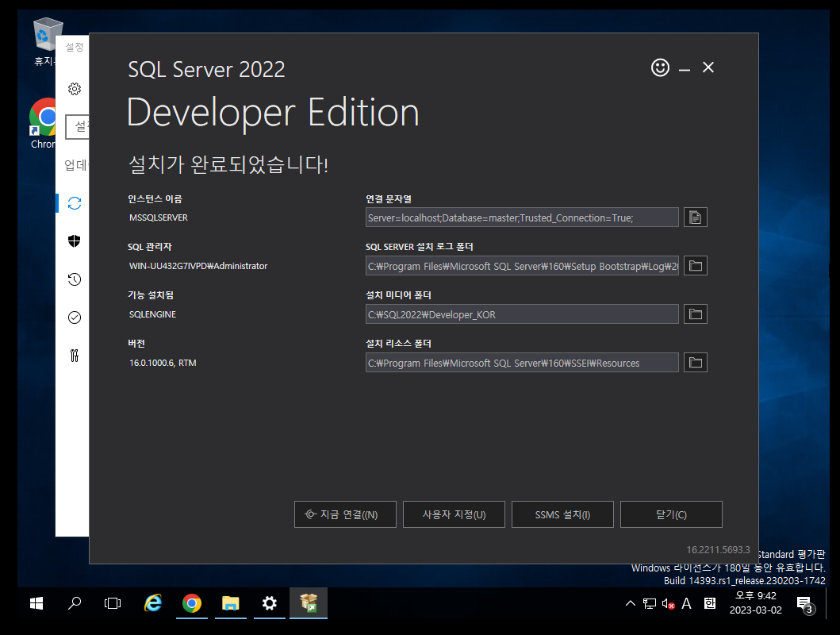Click the 설치가 완료되었습니다! heading
Viewport: 840px width, 635px height.
(228, 164)
